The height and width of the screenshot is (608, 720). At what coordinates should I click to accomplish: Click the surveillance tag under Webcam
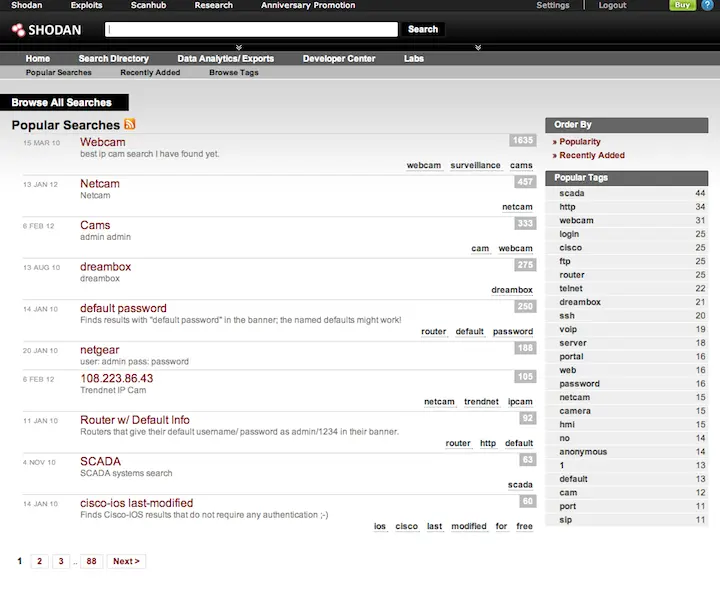[475, 165]
